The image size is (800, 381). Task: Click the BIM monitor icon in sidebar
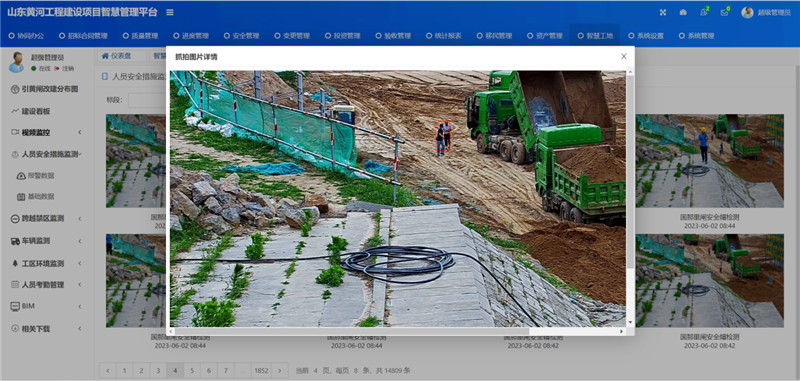pos(15,306)
